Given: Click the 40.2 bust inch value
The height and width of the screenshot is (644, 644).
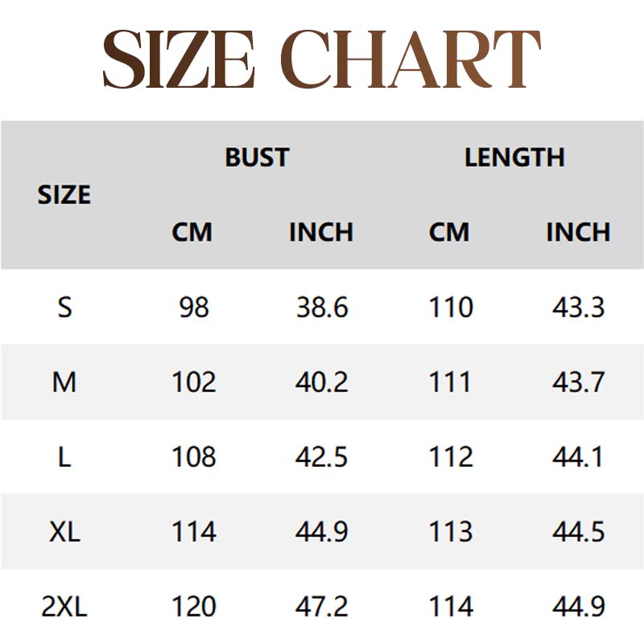Looking at the screenshot, I should point(322,382).
